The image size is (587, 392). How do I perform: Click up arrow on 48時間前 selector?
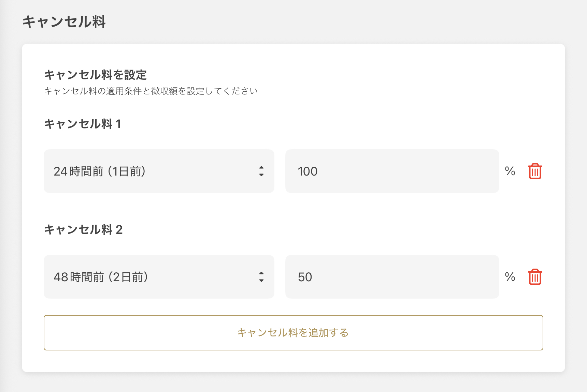(x=261, y=273)
